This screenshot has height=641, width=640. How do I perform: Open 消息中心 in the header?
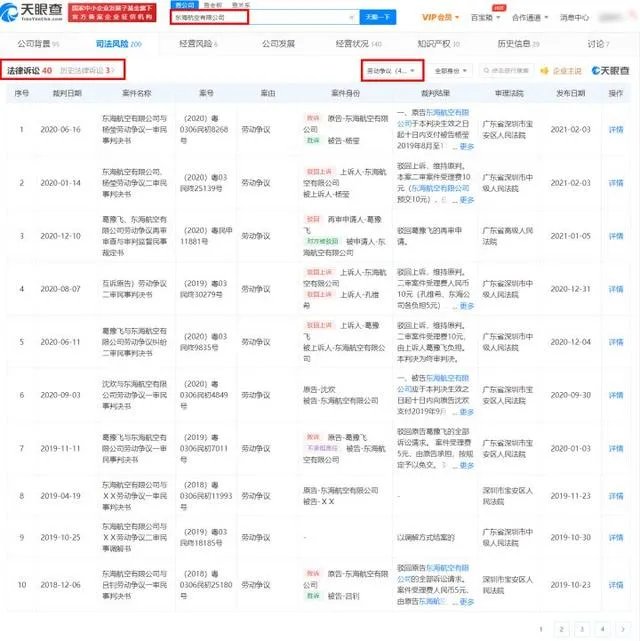point(574,18)
